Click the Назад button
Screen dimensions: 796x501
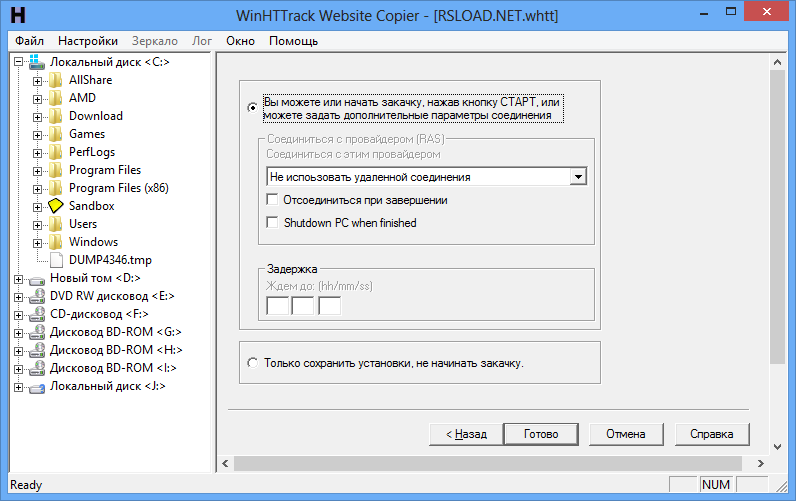(x=466, y=434)
